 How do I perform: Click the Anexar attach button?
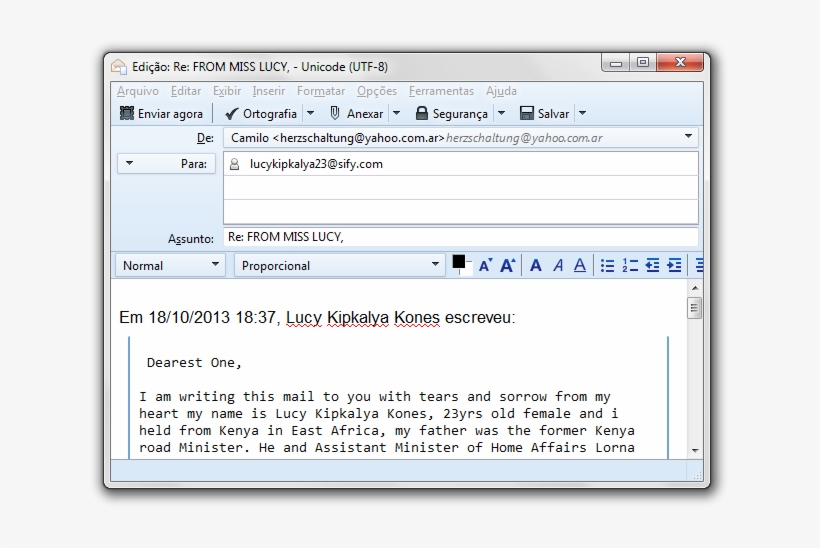pos(357,113)
